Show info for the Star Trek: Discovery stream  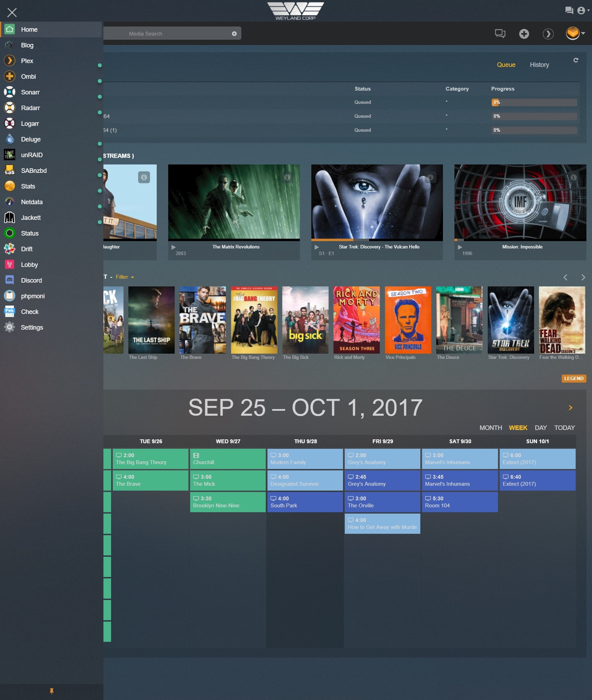(x=430, y=177)
